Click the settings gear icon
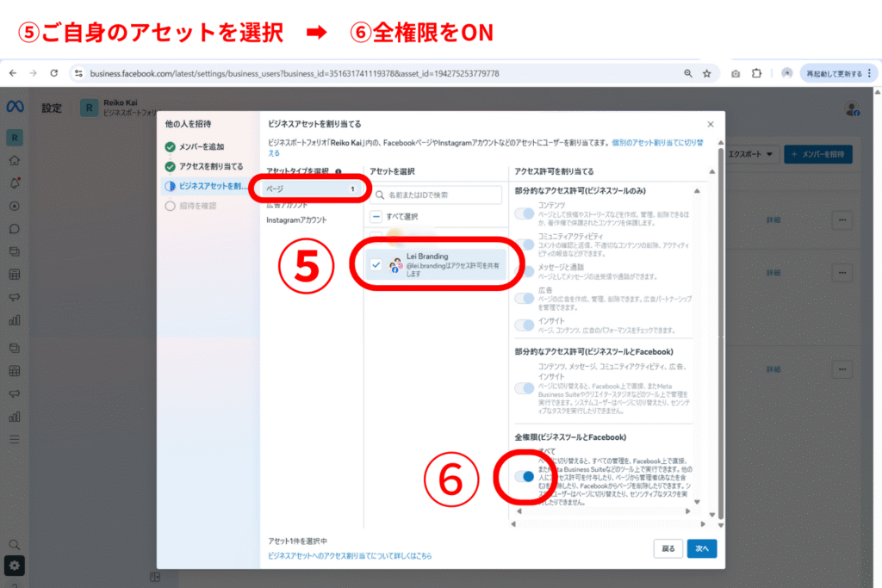The width and height of the screenshot is (882, 588). point(14,566)
